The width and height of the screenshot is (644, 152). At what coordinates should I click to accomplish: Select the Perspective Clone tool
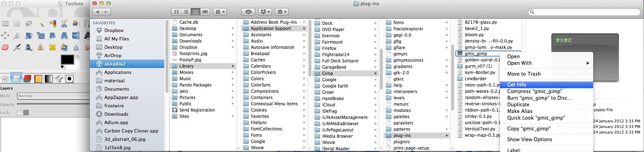coord(64,47)
